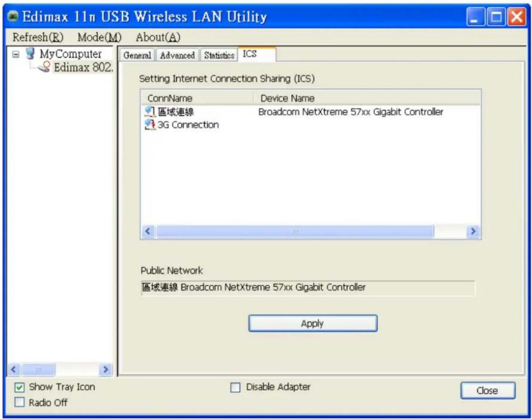Open the Mode(M) menu
Screen dimensions: 532x419
pos(99,37)
